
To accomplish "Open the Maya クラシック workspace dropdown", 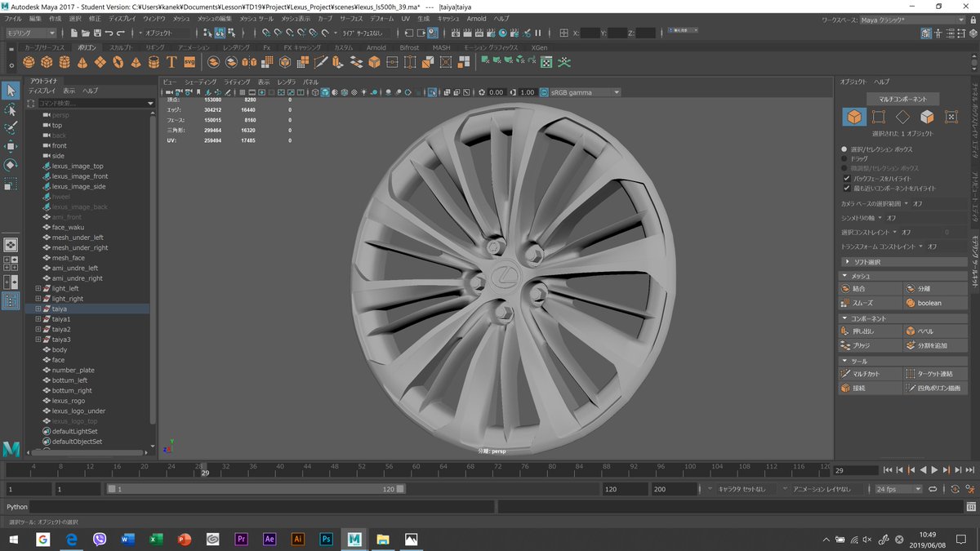I will tap(911, 19).
